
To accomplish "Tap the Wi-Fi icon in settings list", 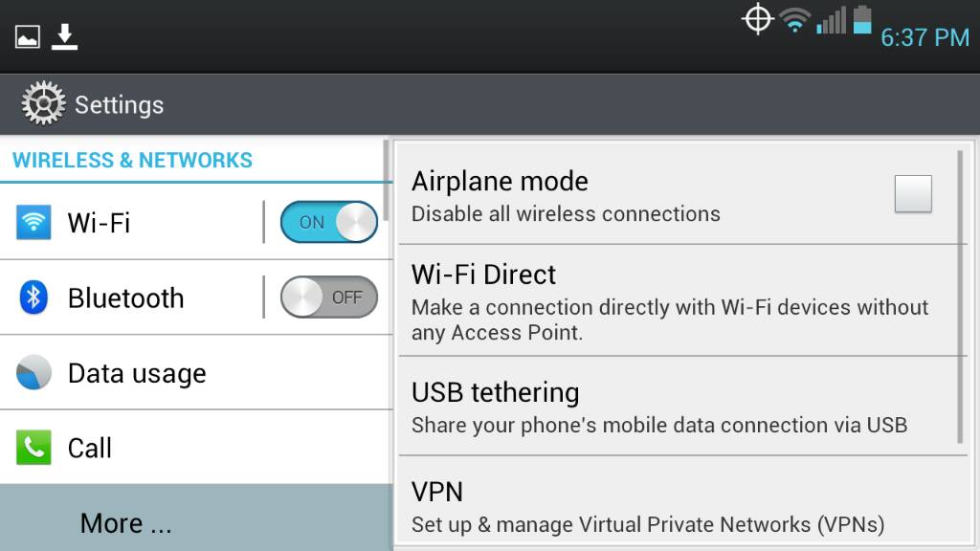I will (33, 222).
